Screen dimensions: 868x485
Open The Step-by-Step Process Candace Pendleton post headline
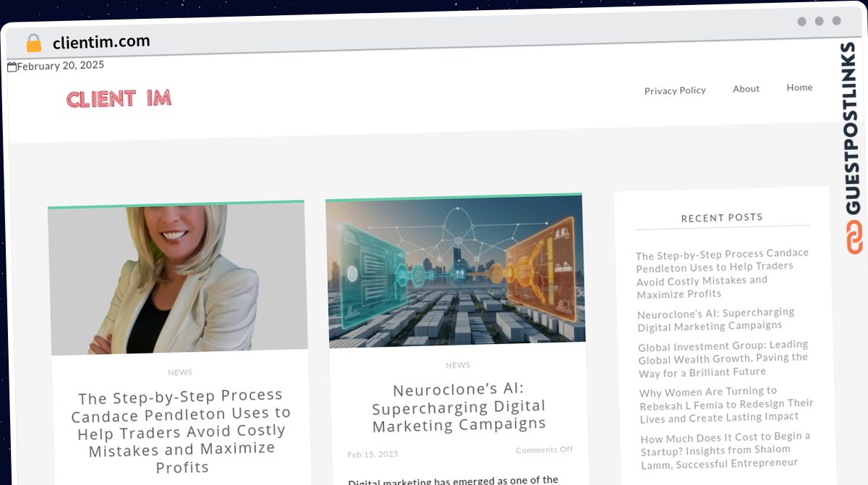point(182,431)
